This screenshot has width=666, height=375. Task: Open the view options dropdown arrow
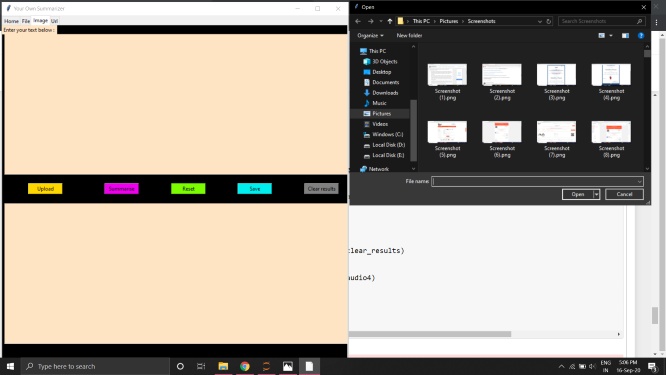click(x=611, y=36)
